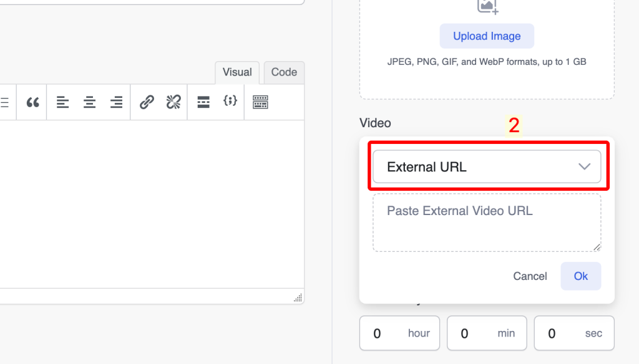Screen dimensions: 639x364
Task: Click the Upload Image button
Action: [x=487, y=36]
